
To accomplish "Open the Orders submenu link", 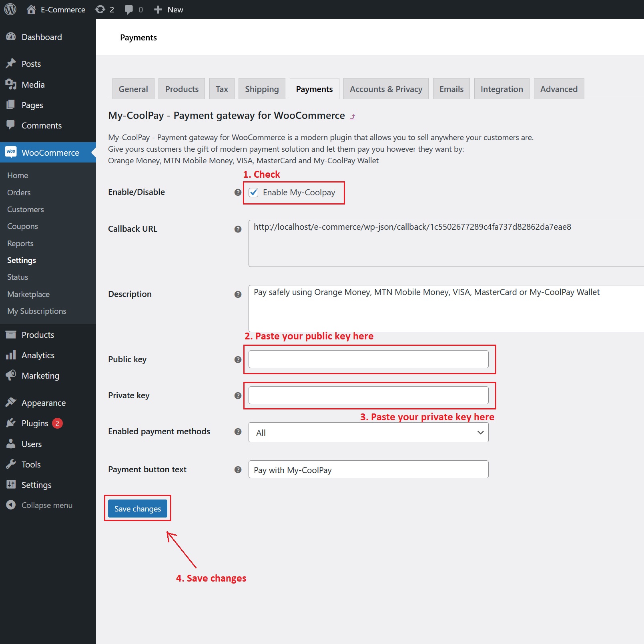I will (19, 193).
